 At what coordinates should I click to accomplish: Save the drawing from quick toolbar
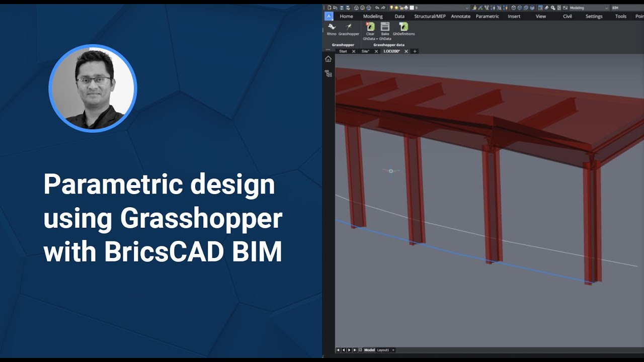(341, 8)
